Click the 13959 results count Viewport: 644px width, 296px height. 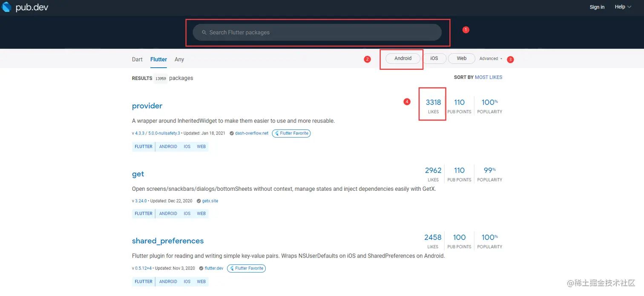coord(161,78)
